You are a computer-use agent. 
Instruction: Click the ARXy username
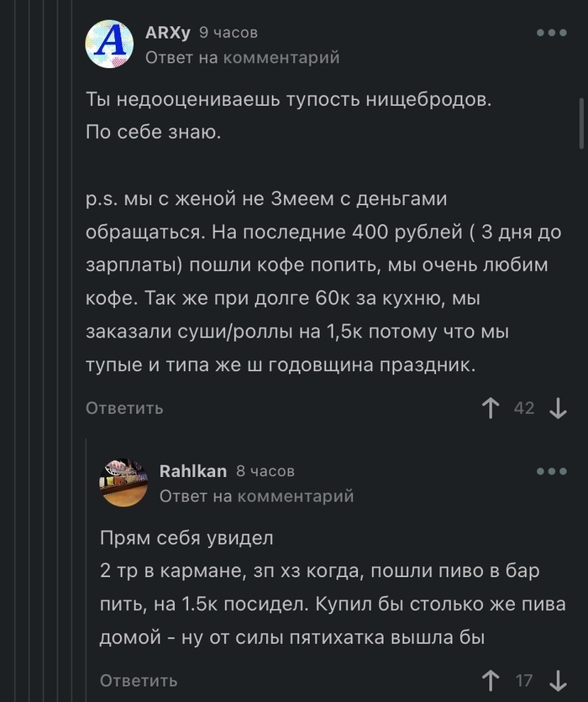click(168, 33)
